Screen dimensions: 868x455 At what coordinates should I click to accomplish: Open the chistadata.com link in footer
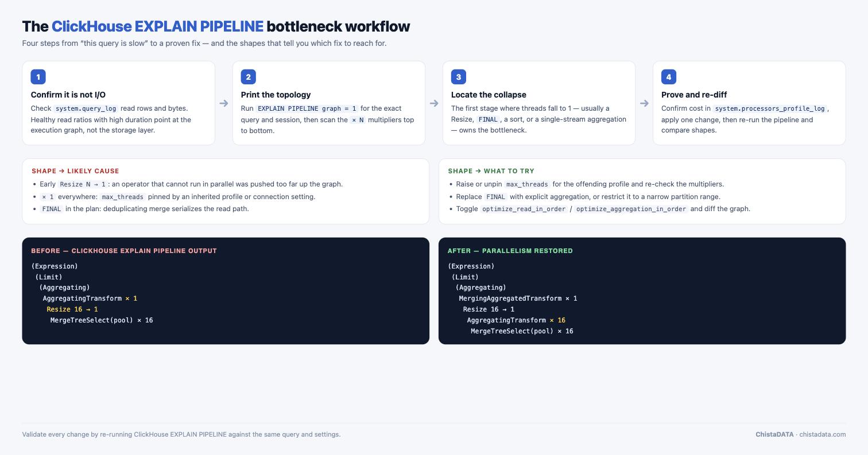(822, 434)
